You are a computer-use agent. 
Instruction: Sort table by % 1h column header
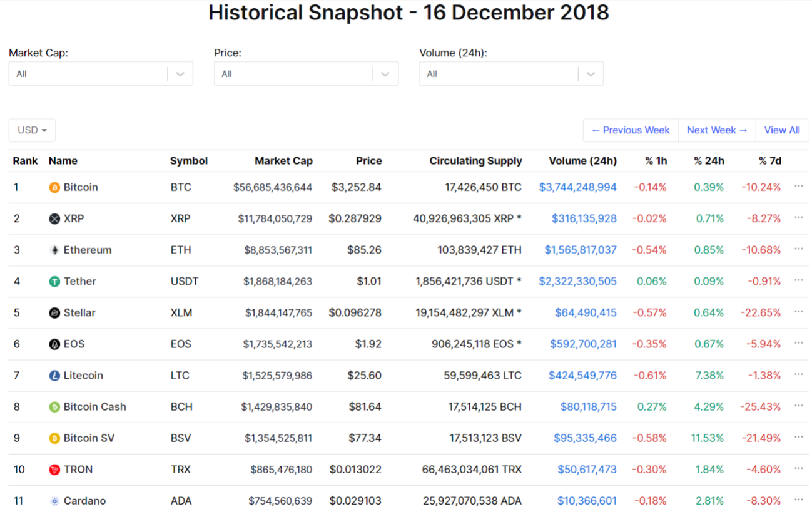656,161
